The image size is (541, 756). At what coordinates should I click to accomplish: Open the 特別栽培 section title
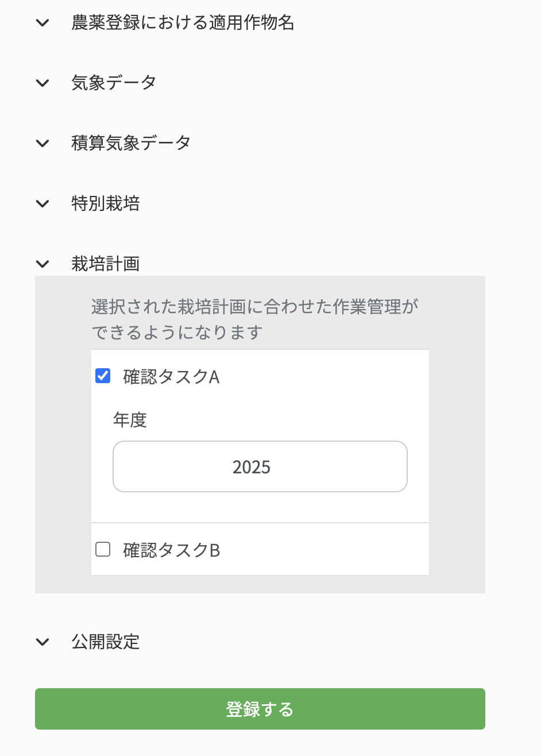106,203
